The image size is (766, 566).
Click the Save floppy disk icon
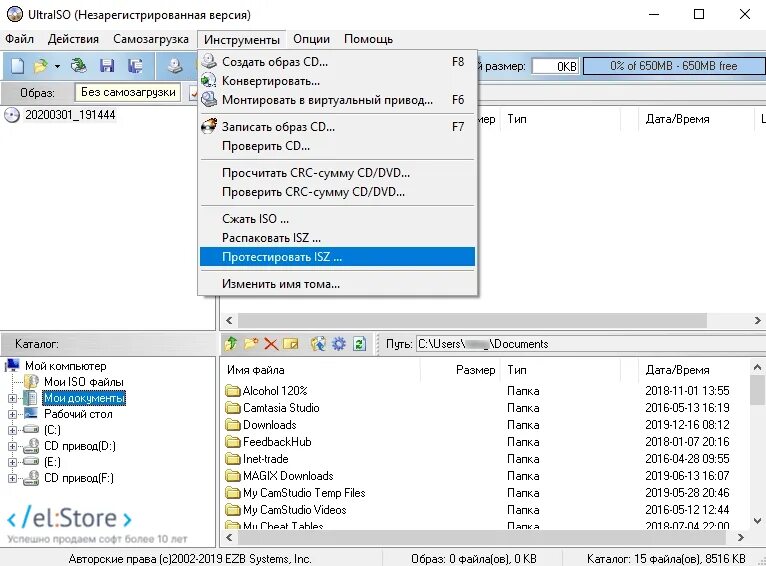coord(107,65)
